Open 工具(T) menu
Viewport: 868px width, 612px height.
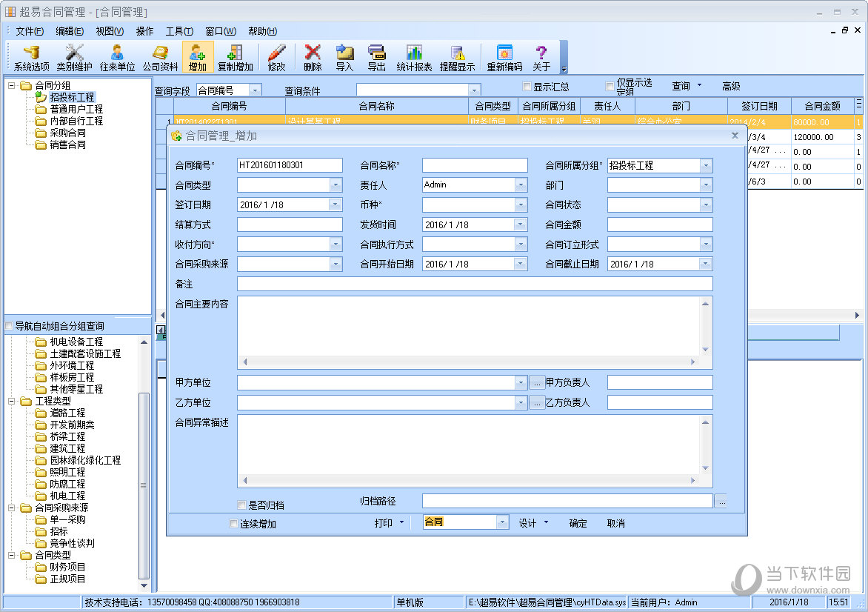(179, 31)
